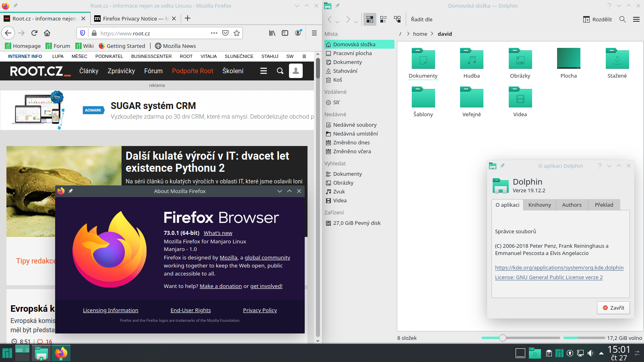Open Make a donation link

(x=221, y=286)
